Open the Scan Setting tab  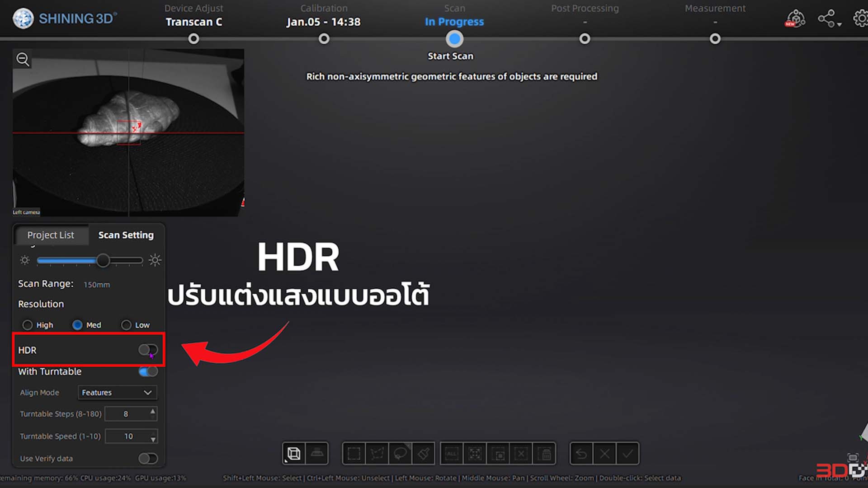(126, 235)
